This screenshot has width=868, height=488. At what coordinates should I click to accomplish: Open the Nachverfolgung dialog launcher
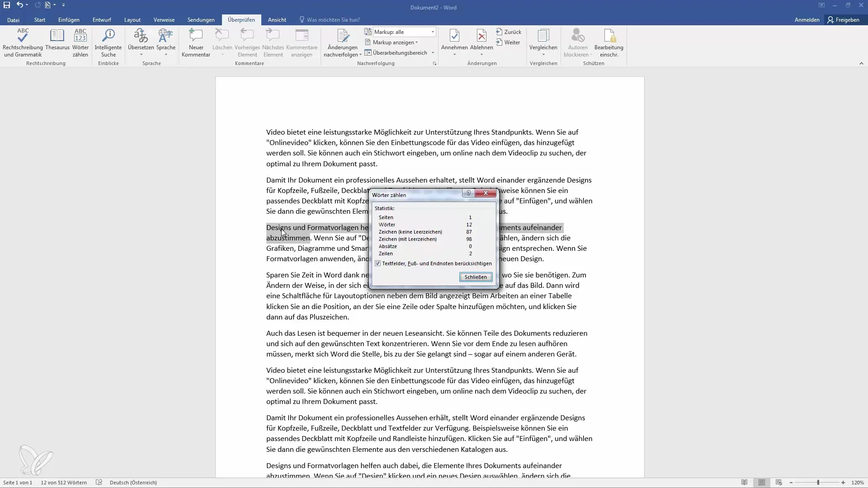[434, 64]
